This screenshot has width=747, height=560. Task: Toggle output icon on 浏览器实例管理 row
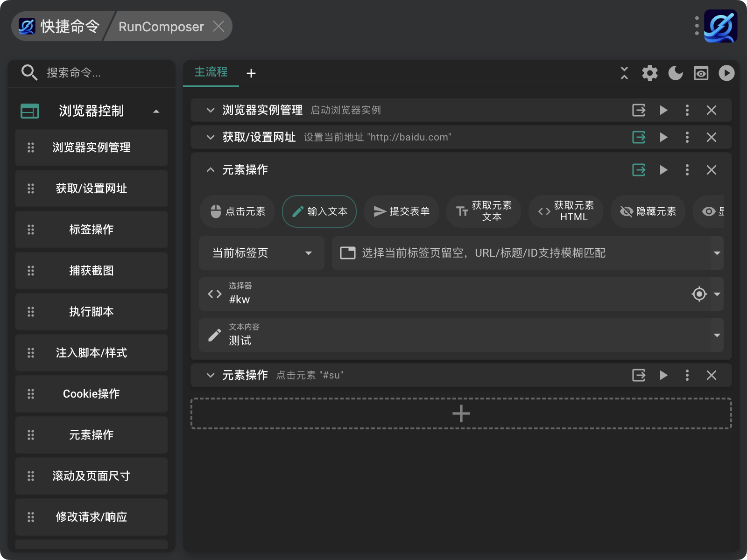pos(639,110)
